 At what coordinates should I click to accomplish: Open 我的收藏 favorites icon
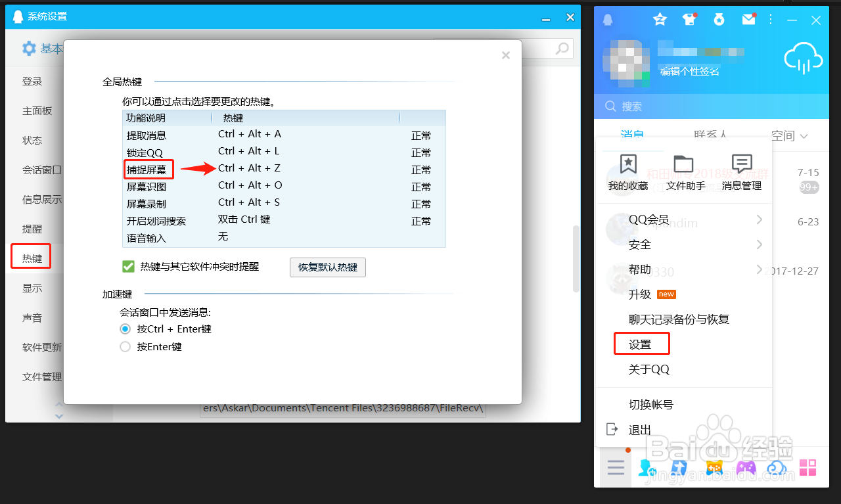pos(628,173)
